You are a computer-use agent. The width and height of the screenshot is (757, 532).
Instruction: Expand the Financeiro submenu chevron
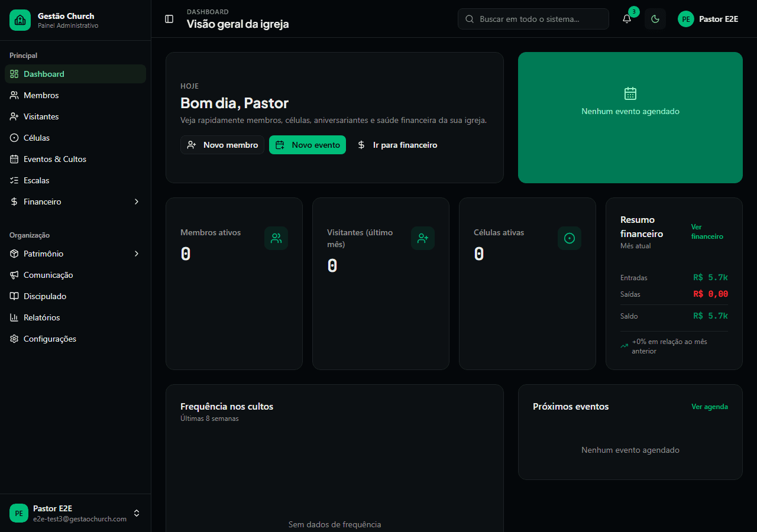pyautogui.click(x=137, y=202)
